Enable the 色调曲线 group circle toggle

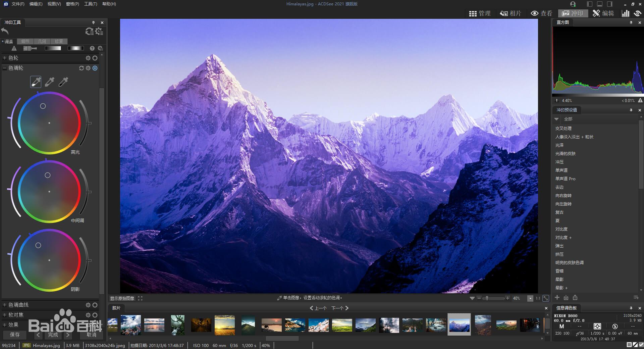[x=95, y=305]
